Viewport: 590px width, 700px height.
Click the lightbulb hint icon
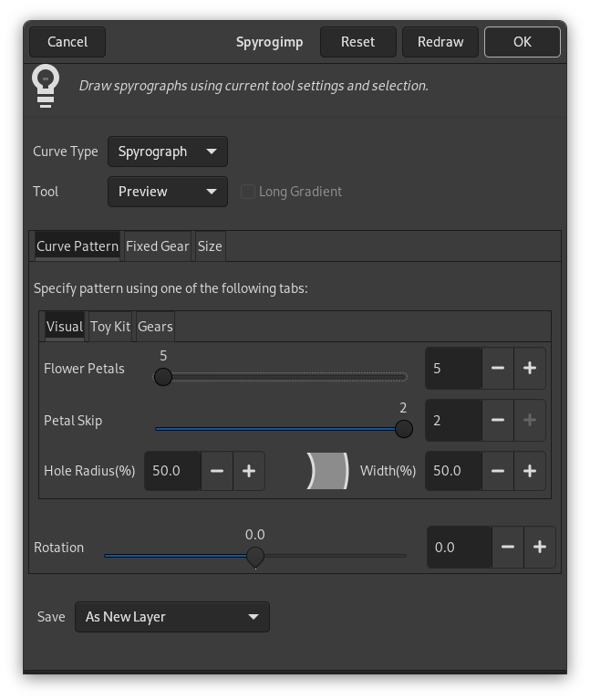pos(46,86)
